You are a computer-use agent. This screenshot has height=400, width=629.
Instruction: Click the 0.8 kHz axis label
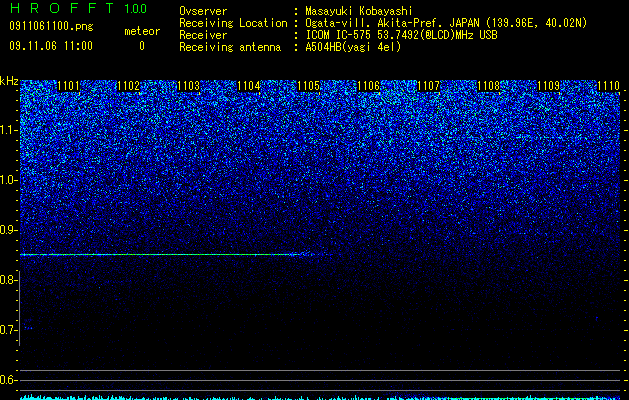click(x=8, y=280)
